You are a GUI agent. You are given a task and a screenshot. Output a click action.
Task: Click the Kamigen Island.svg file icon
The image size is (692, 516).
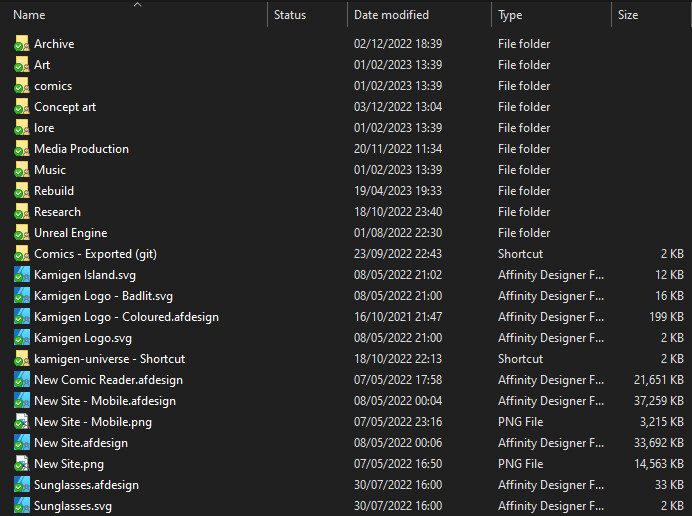click(x=22, y=275)
